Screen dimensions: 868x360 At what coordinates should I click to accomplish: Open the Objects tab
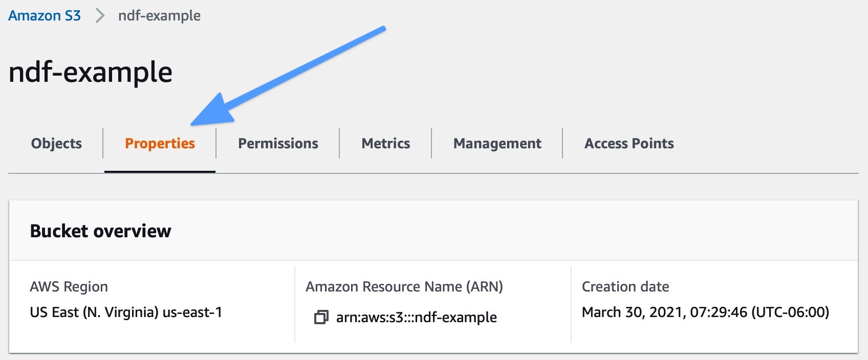point(56,144)
